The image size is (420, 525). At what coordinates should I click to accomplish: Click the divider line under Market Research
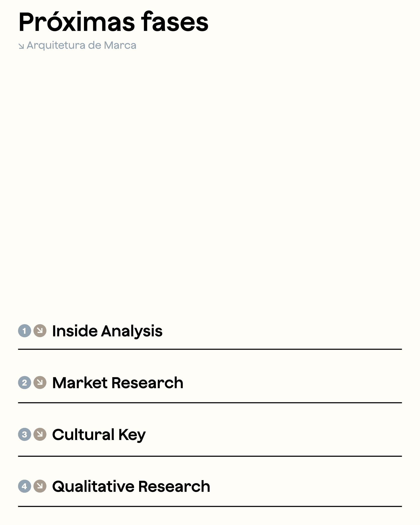pyautogui.click(x=210, y=403)
